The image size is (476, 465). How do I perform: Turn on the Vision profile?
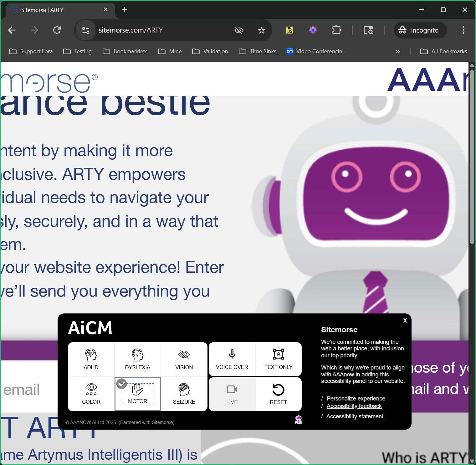coord(184,359)
